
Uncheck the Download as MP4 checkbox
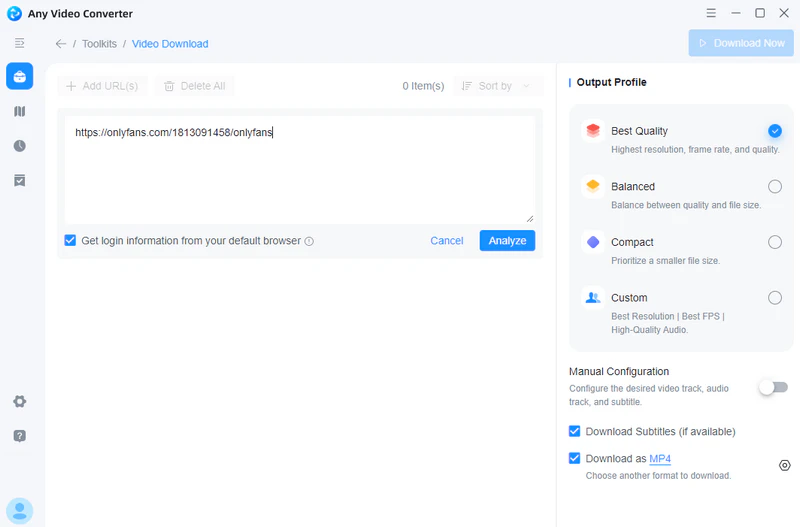tap(574, 458)
